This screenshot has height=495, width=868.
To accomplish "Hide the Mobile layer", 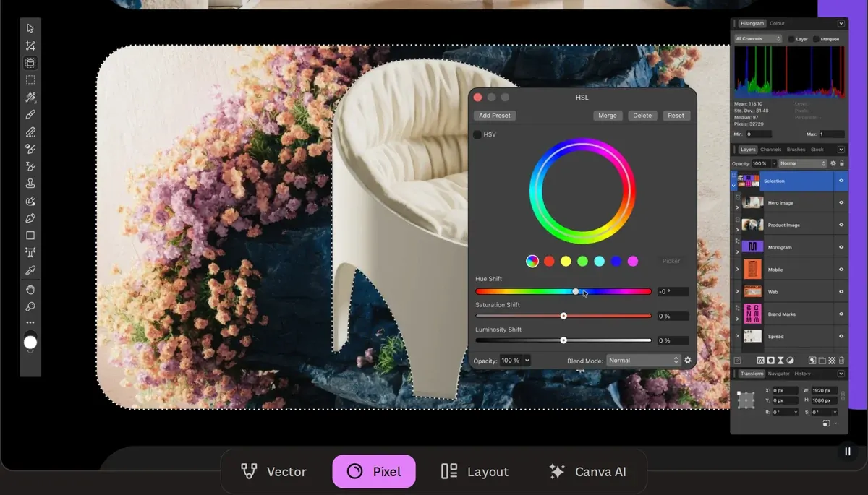I will coord(841,270).
